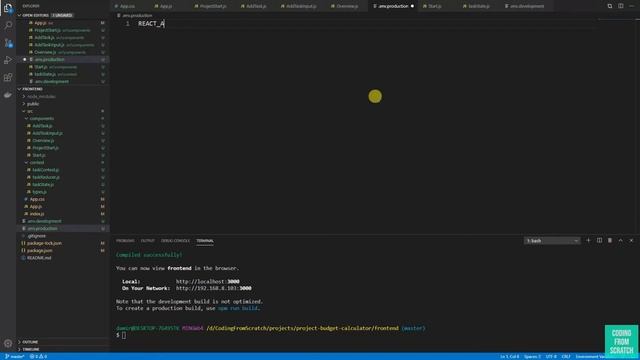Switch to the .env.development editor tab
The height and width of the screenshot is (360, 640).
pos(527,6)
